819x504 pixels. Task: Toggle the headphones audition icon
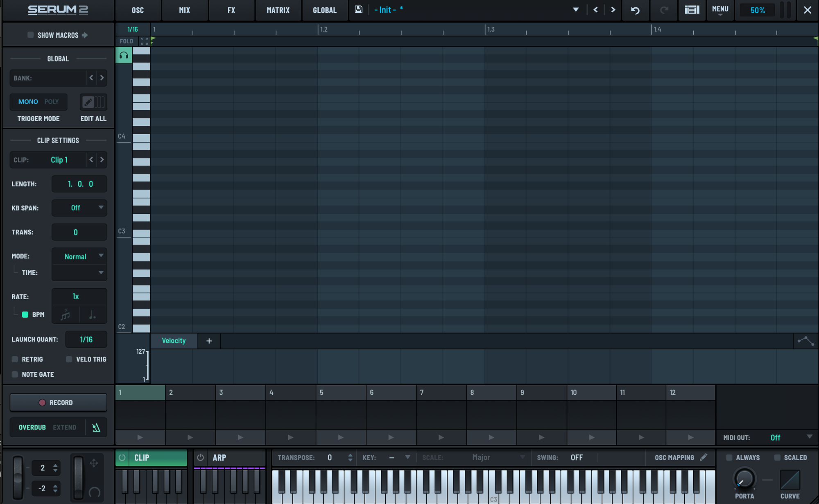(x=124, y=55)
